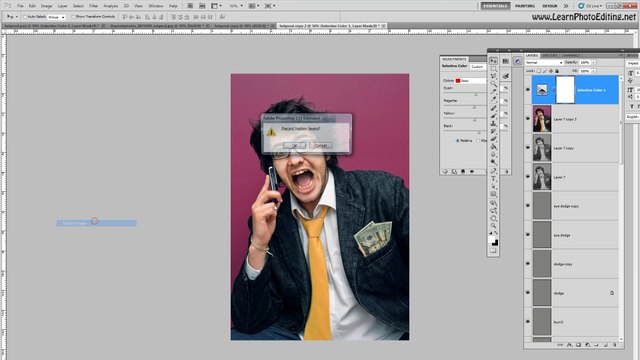The width and height of the screenshot is (640, 360).
Task: Toggle visibility of eye dodge copy layer
Action: 528,206
